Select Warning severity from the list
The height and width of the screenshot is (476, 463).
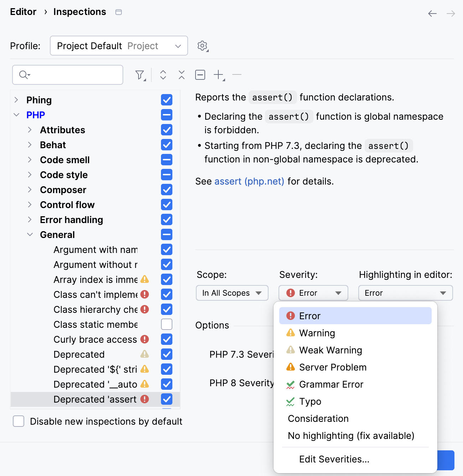tap(317, 333)
